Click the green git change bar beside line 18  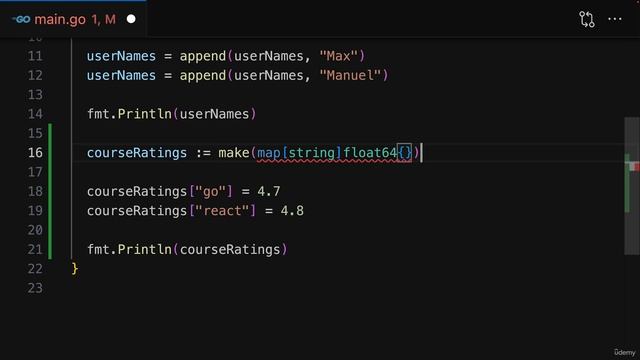pyautogui.click(x=50, y=191)
